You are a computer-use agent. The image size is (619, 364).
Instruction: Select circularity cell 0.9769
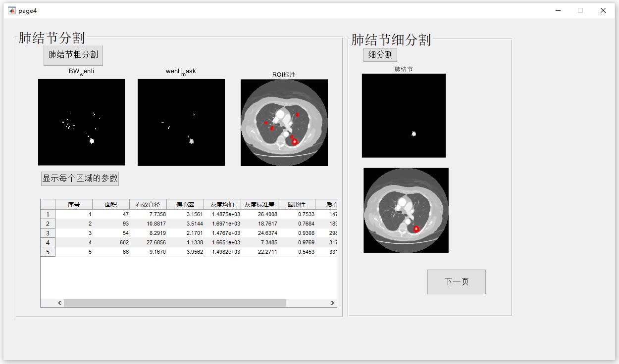[297, 242]
